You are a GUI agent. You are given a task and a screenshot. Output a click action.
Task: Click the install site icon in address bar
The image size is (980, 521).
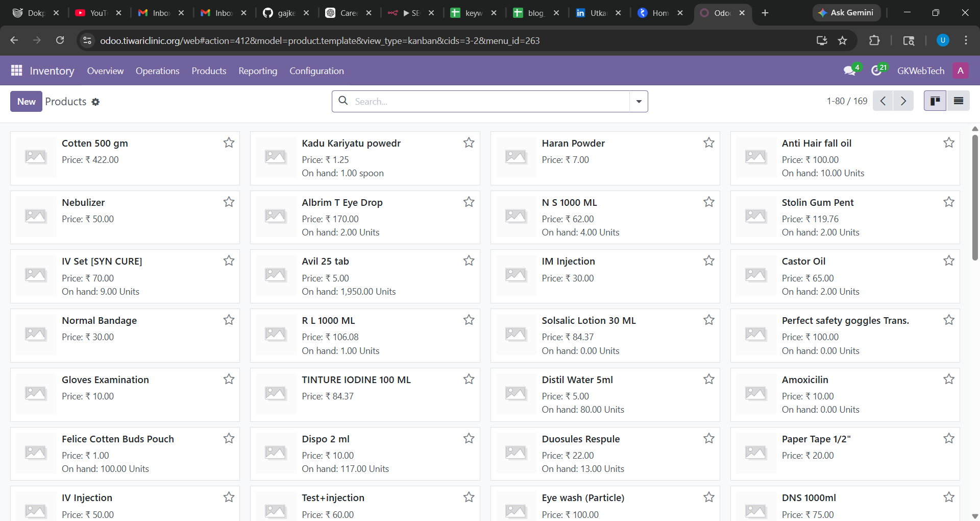pos(822,40)
